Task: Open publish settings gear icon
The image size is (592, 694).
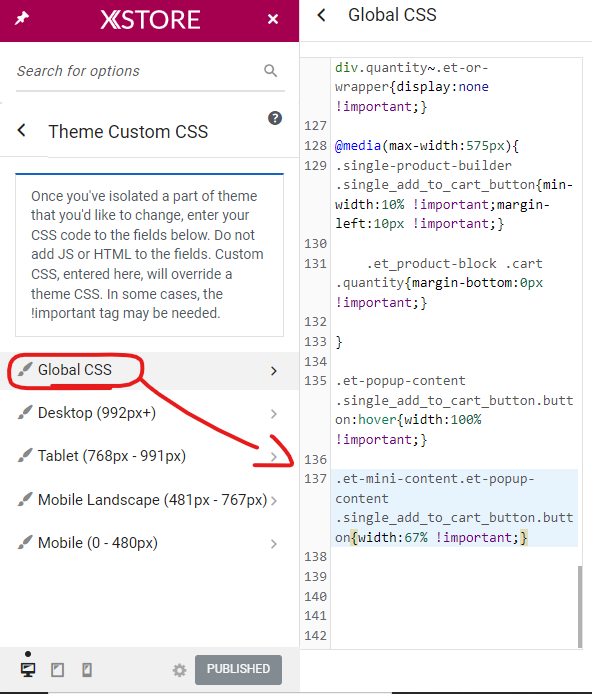Action: [x=179, y=670]
